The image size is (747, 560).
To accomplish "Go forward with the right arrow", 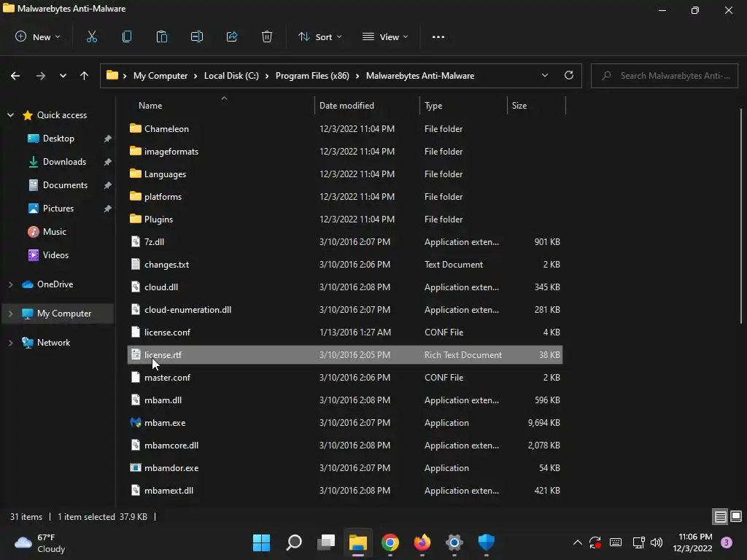I will point(41,76).
